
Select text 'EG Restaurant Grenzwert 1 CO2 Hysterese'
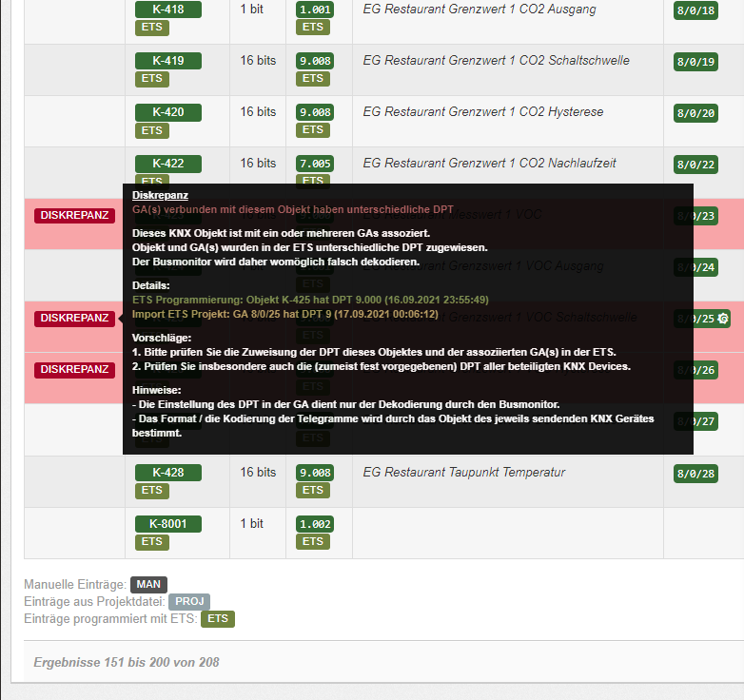tap(483, 112)
